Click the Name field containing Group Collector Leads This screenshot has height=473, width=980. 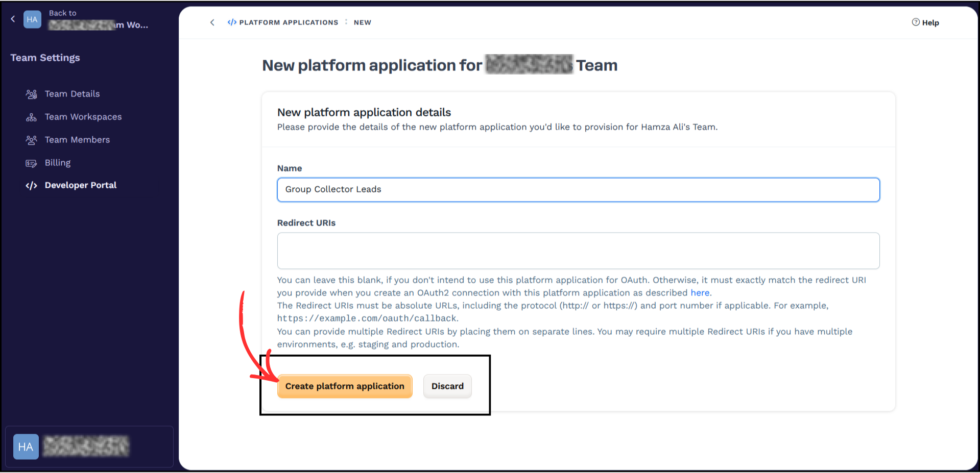point(578,189)
